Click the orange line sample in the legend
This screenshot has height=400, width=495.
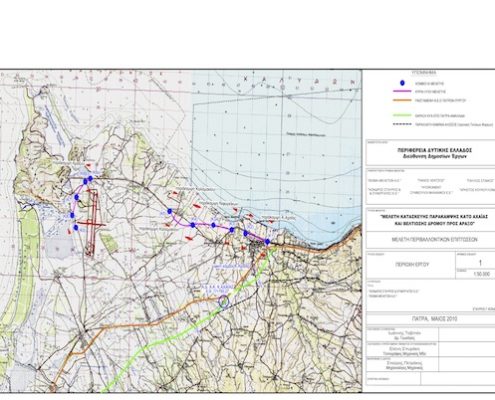(x=402, y=100)
